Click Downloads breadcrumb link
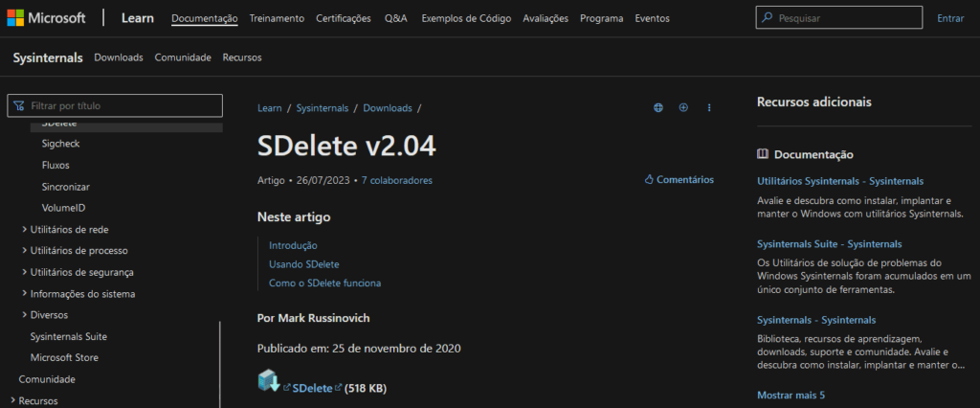 388,107
